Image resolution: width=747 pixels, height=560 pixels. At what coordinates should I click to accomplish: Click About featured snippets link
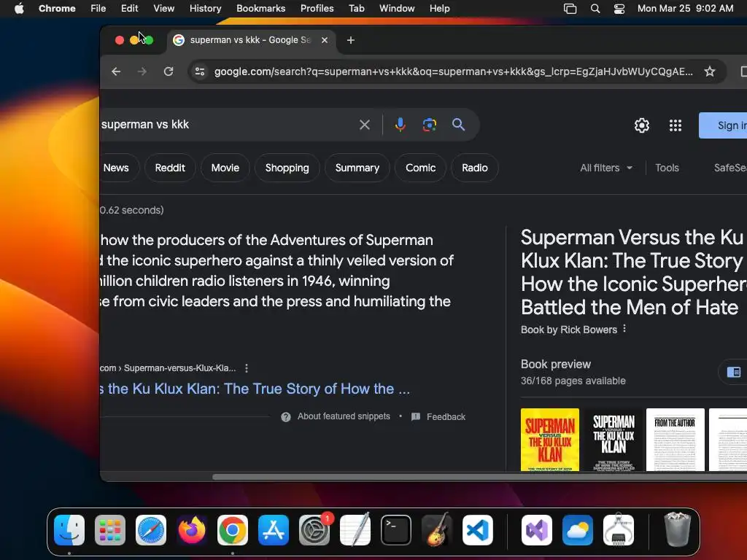pos(344,416)
